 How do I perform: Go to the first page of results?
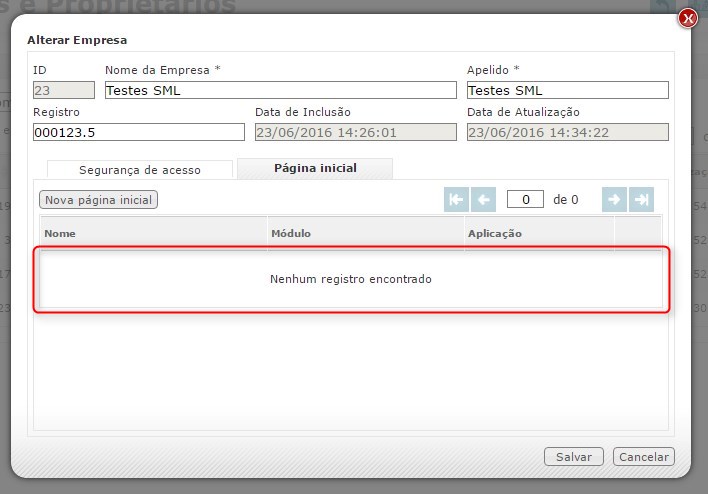click(x=456, y=199)
